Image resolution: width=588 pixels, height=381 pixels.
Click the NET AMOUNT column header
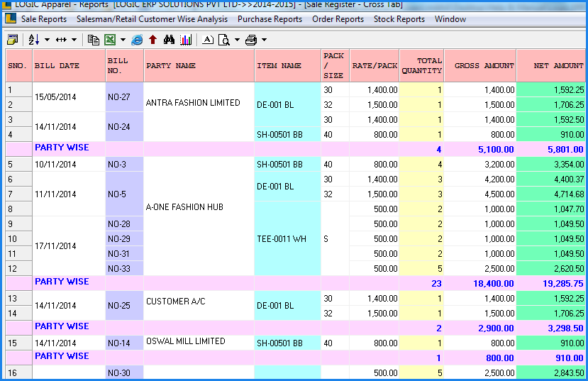tap(551, 65)
